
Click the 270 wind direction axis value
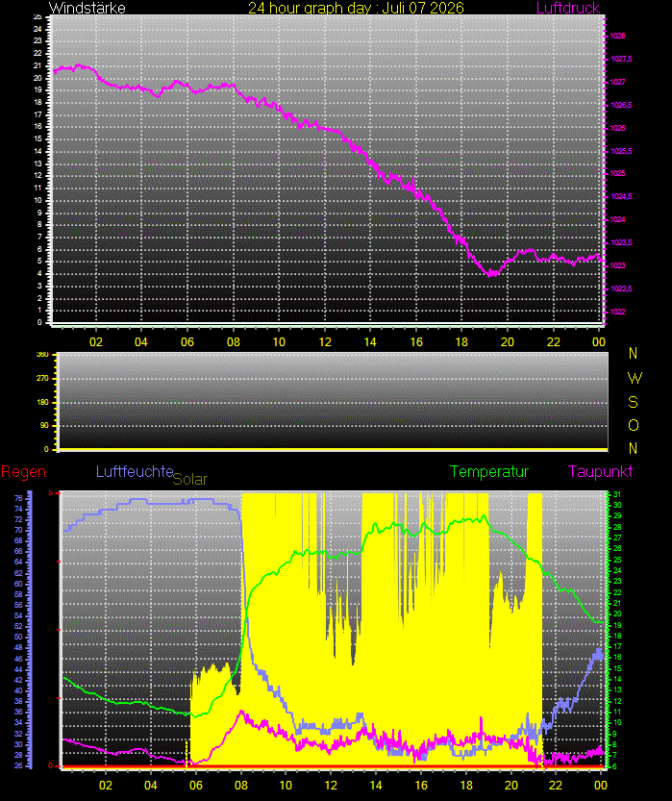coord(42,379)
